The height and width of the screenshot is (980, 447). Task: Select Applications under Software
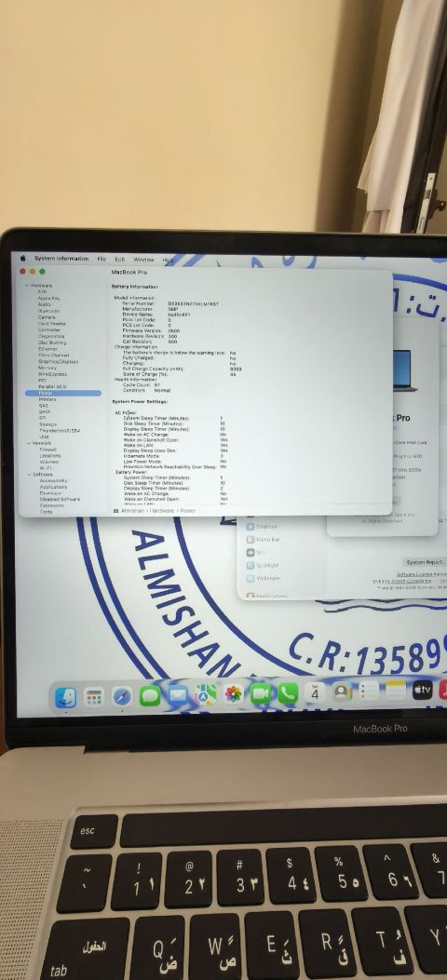point(53,487)
